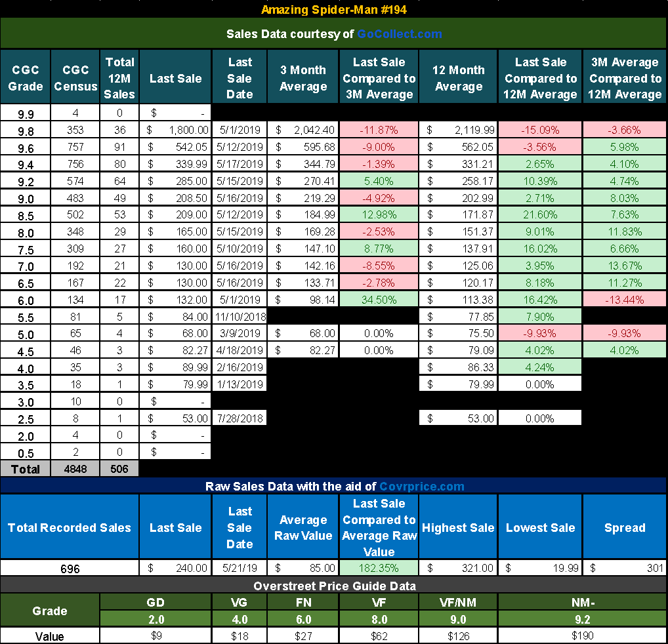This screenshot has width=668, height=644.
Task: Click the -15.09% cell
Action: [x=540, y=130]
